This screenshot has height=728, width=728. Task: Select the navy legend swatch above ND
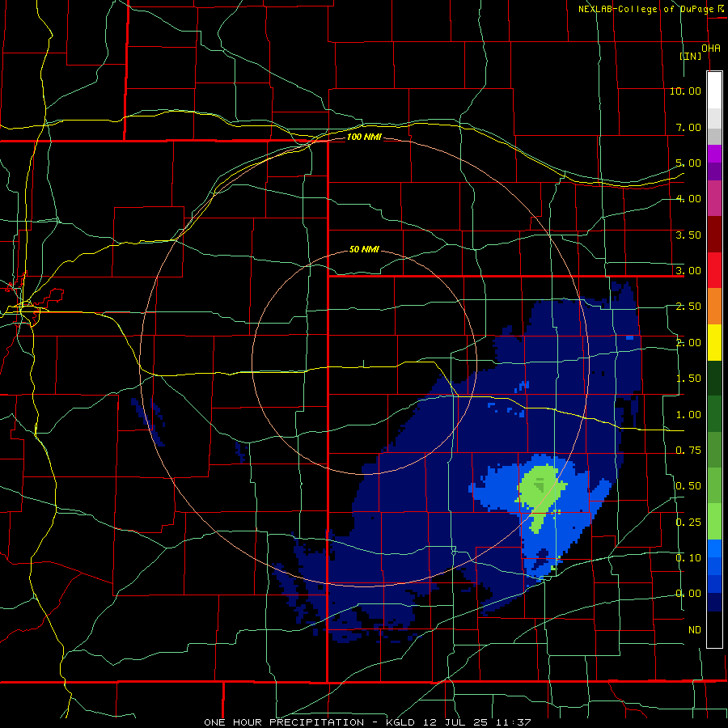click(714, 603)
